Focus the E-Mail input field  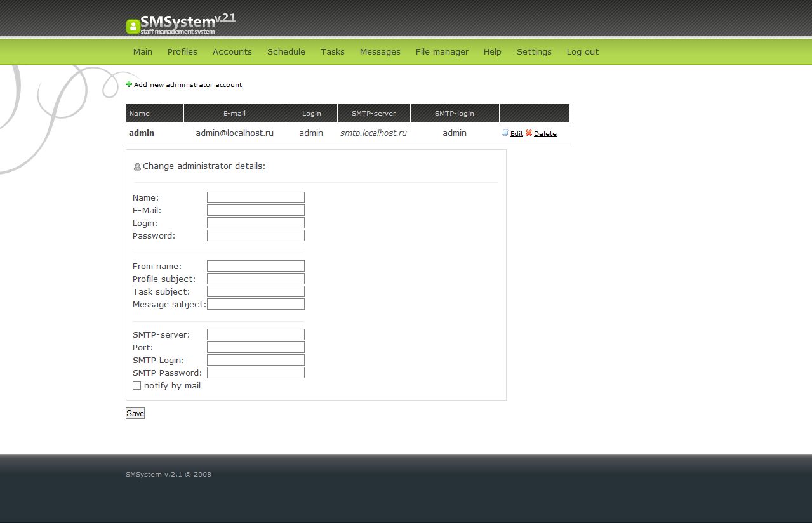tap(256, 210)
